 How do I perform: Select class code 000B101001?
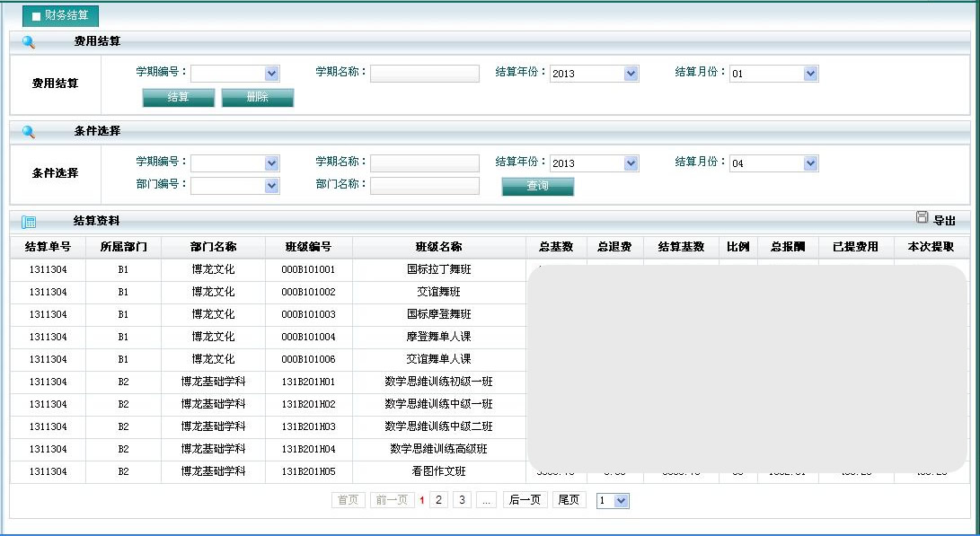[308, 270]
